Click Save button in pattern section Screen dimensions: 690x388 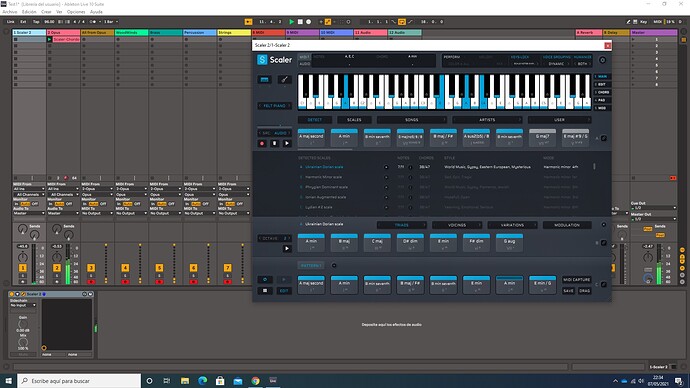point(569,291)
